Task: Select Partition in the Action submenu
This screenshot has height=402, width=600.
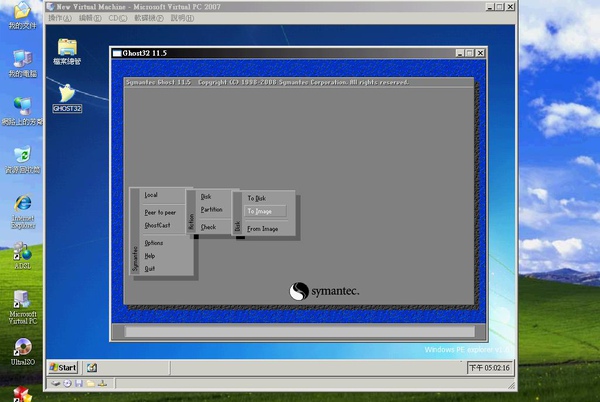Action: 212,210
